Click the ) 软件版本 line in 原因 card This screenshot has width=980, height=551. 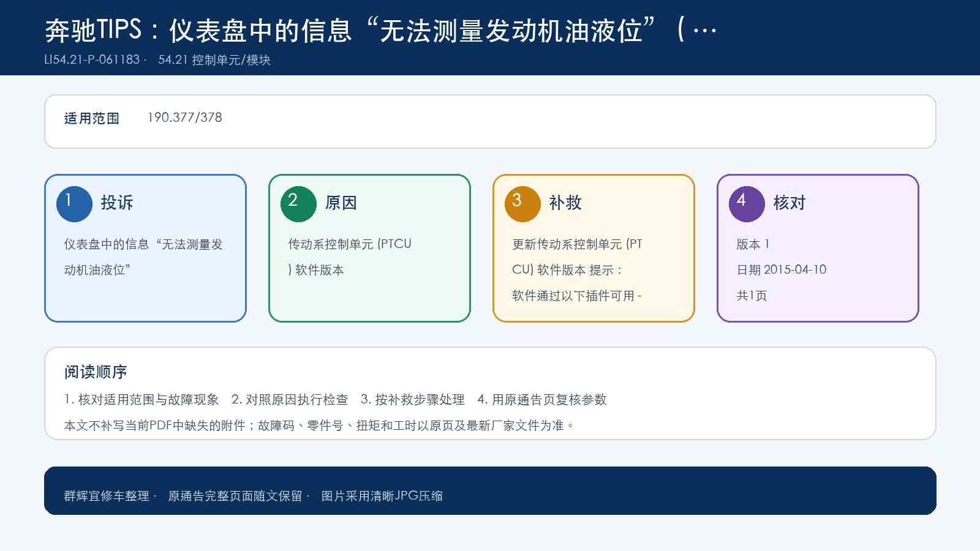(x=316, y=270)
